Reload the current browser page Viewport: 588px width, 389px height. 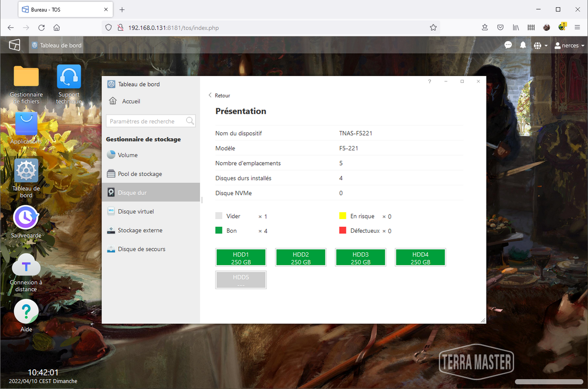[42, 27]
